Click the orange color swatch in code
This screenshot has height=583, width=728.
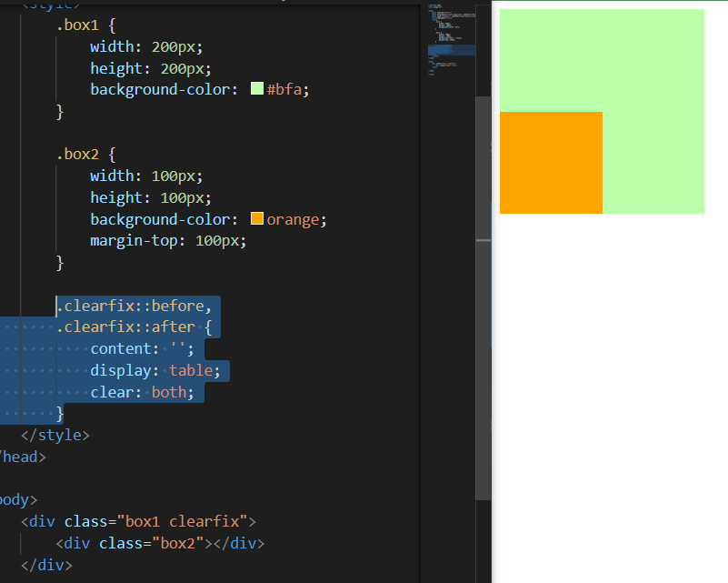(256, 218)
